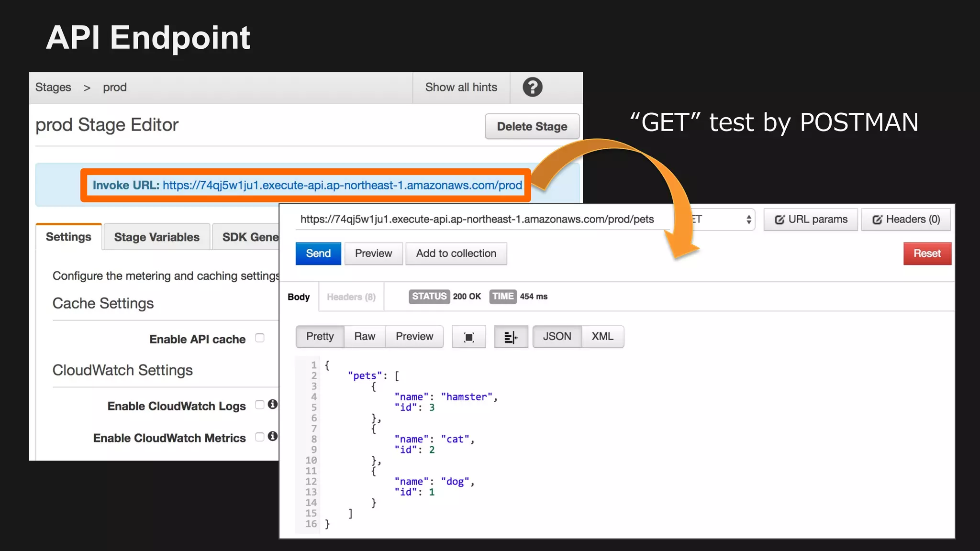Click the request URL input field
The image size is (980, 551).
pos(483,220)
